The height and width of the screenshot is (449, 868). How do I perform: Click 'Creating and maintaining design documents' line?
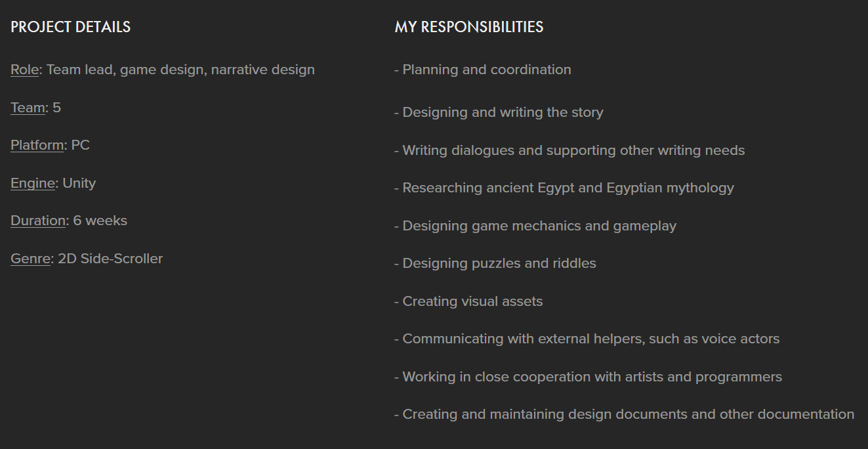coord(625,414)
